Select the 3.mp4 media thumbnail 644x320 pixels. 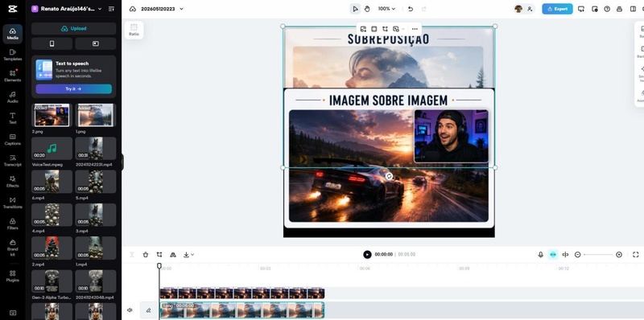(x=95, y=215)
